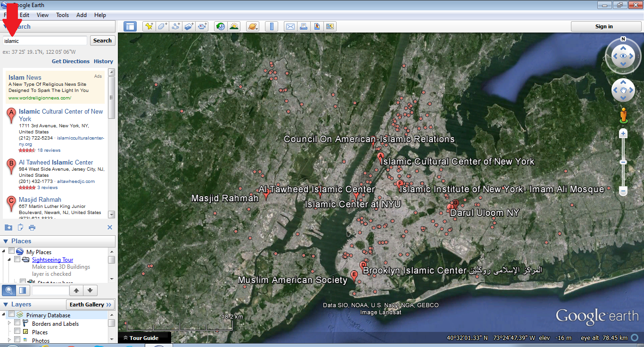Click the search box containing 'islamic'

pos(45,41)
